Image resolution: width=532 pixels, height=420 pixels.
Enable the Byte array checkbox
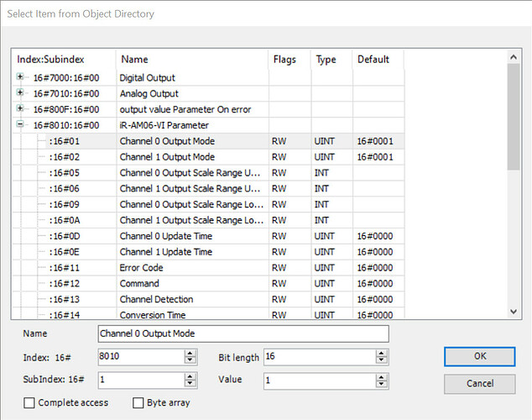click(138, 403)
